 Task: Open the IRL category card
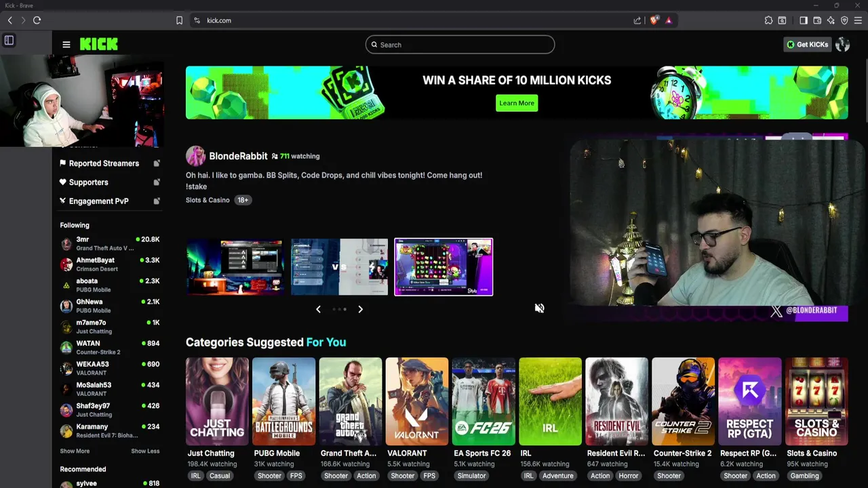point(550,401)
